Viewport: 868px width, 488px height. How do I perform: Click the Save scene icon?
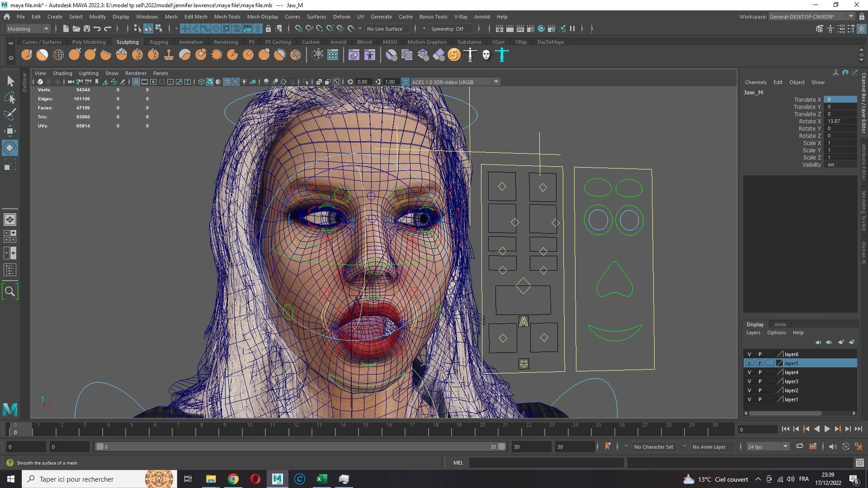(87, 28)
